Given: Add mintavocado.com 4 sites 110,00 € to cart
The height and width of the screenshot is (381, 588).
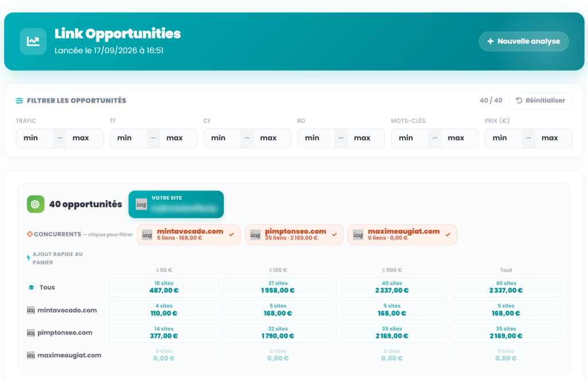Looking at the screenshot, I should 164,310.
